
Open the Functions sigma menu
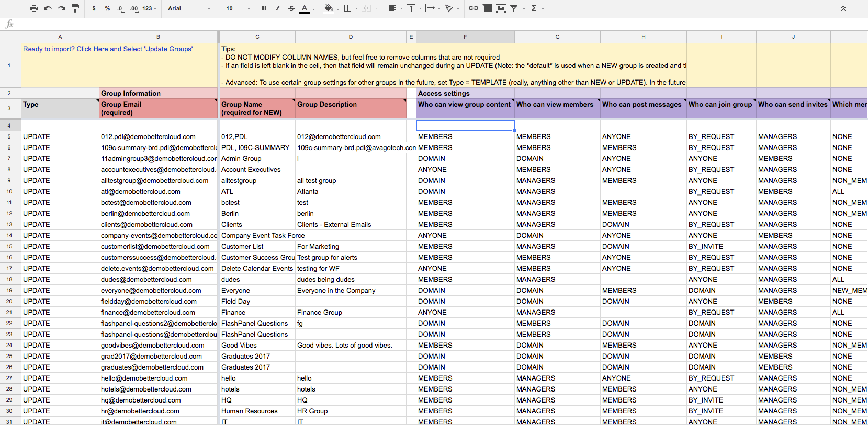pos(537,8)
